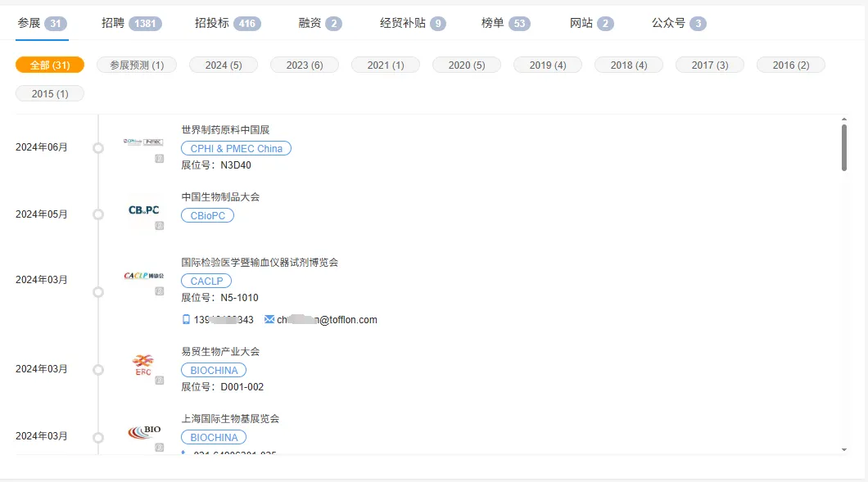Click the CB.PC exhibition logo
Image resolution: width=868 pixels, height=482 pixels.
coord(143,210)
